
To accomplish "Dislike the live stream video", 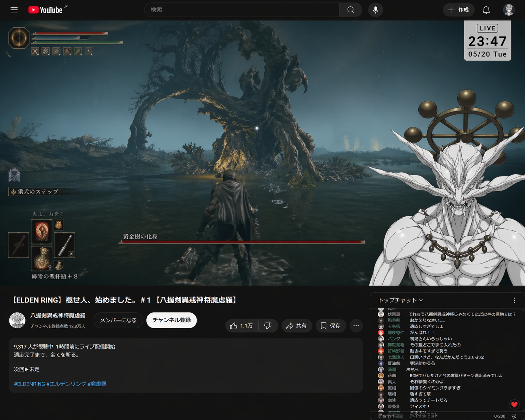I will 268,326.
